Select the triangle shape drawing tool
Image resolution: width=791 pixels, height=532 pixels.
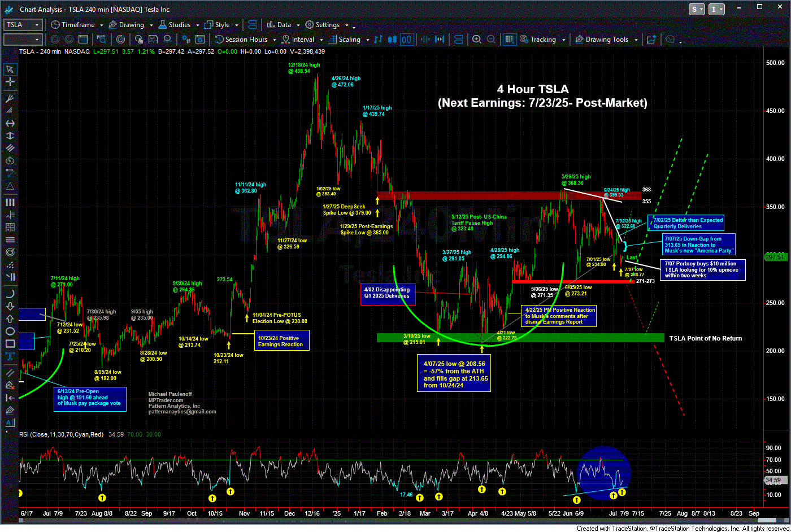tap(10, 187)
